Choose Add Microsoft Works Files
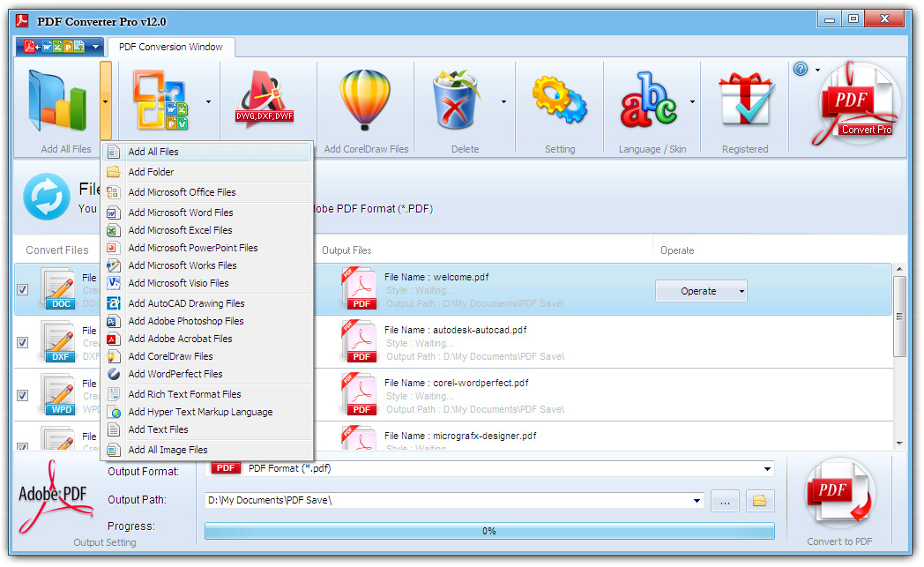Viewport: 924px width, 567px height. 207,265
